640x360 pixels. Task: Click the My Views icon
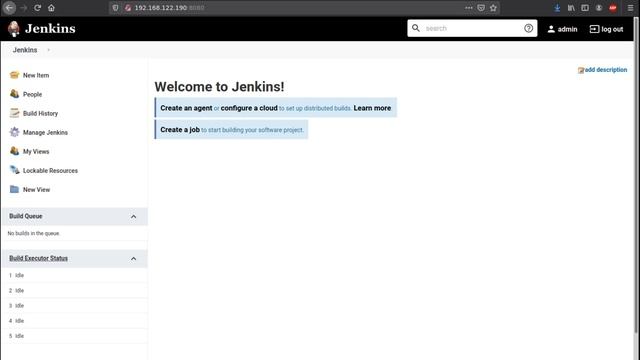click(14, 151)
